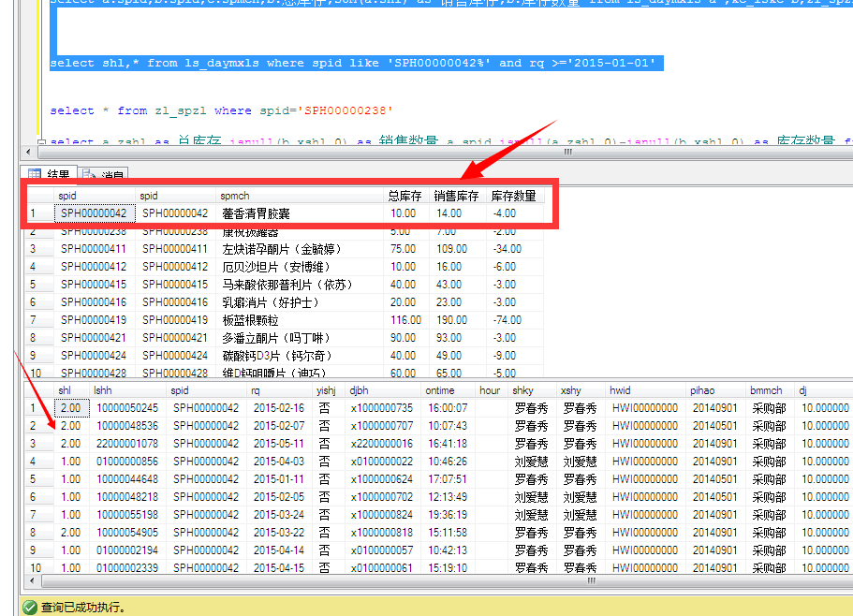Select the ontime column header

(440, 390)
